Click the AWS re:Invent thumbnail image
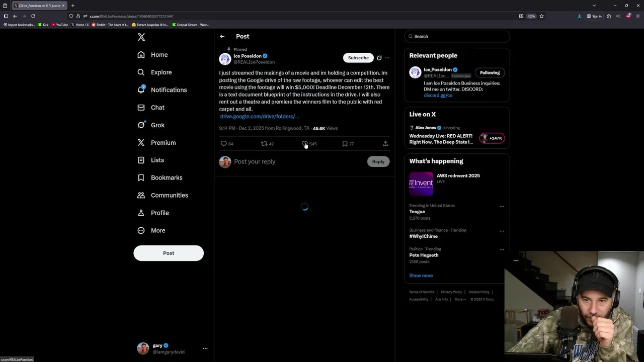Viewport: 644px width, 362px height. (421, 184)
